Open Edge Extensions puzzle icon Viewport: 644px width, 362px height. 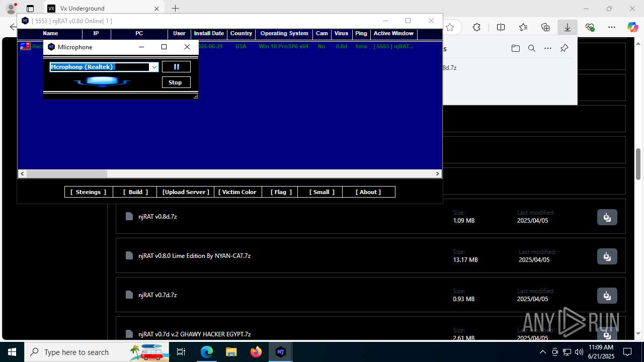click(476, 27)
